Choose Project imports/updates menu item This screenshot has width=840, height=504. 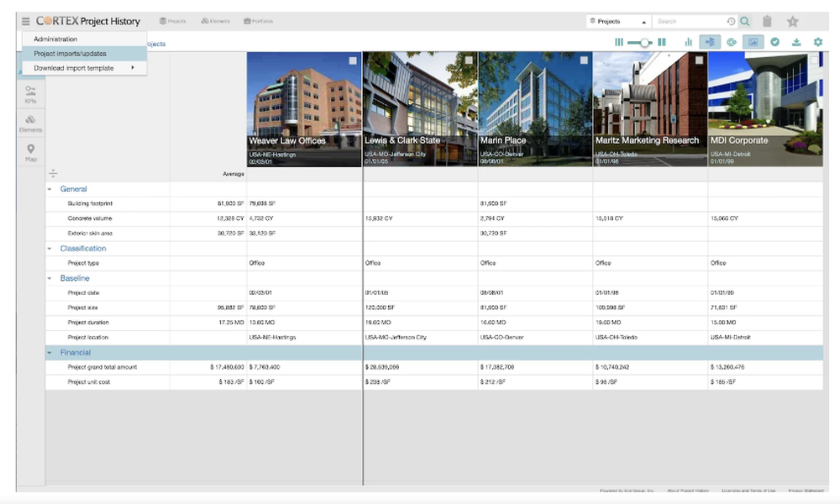click(84, 54)
